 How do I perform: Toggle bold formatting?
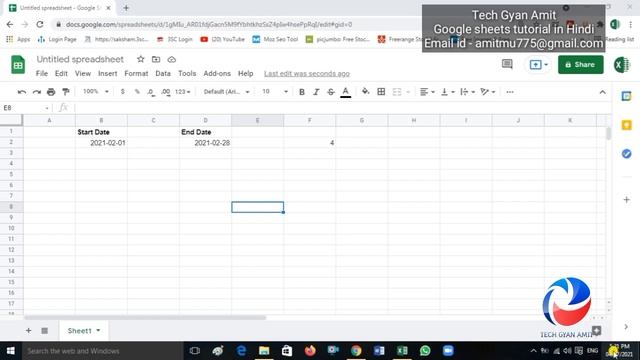[302, 92]
